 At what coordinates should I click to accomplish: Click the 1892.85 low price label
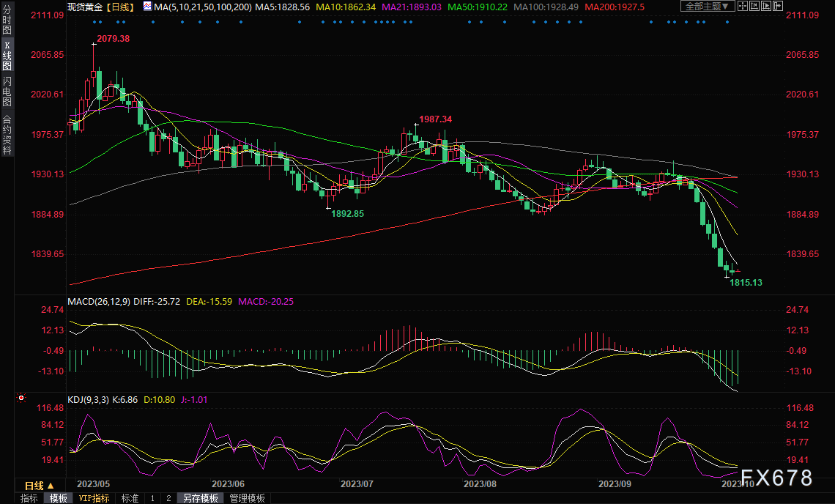(x=347, y=214)
